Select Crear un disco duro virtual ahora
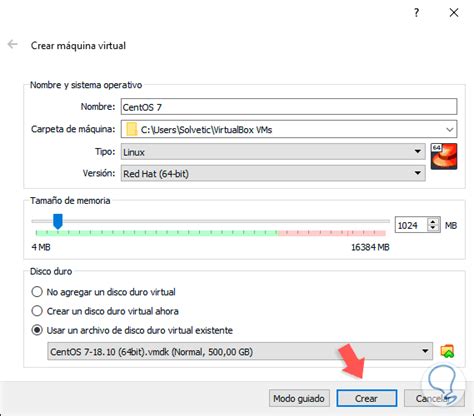This screenshot has width=474, height=416. tap(37, 311)
